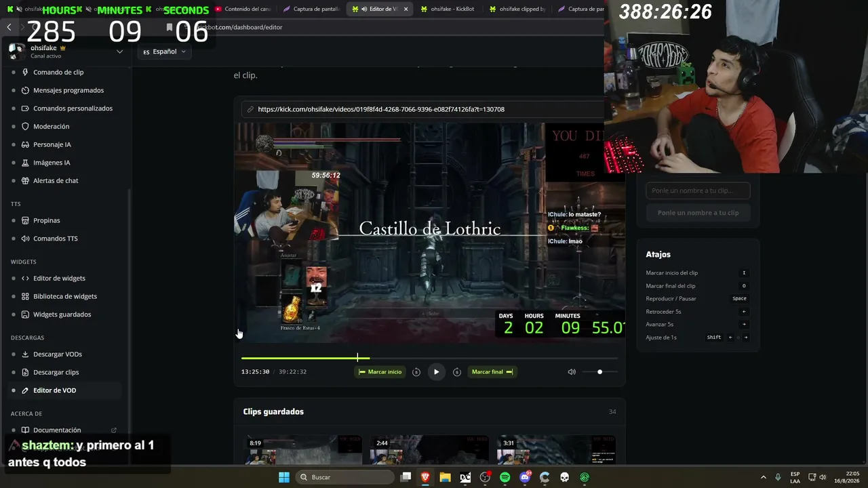Viewport: 868px width, 488px height.
Task: Open the ESP LAA keyboard language switcher
Action: (x=795, y=477)
